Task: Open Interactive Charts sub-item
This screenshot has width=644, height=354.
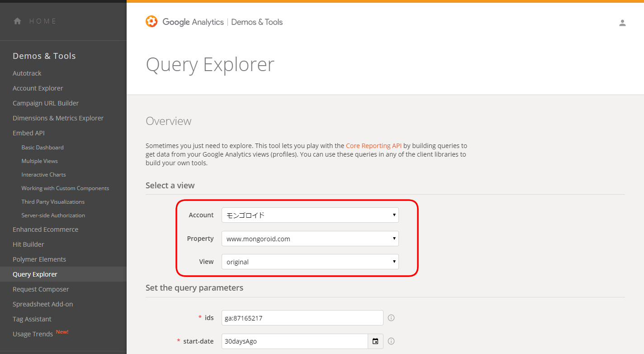Action: coord(43,175)
